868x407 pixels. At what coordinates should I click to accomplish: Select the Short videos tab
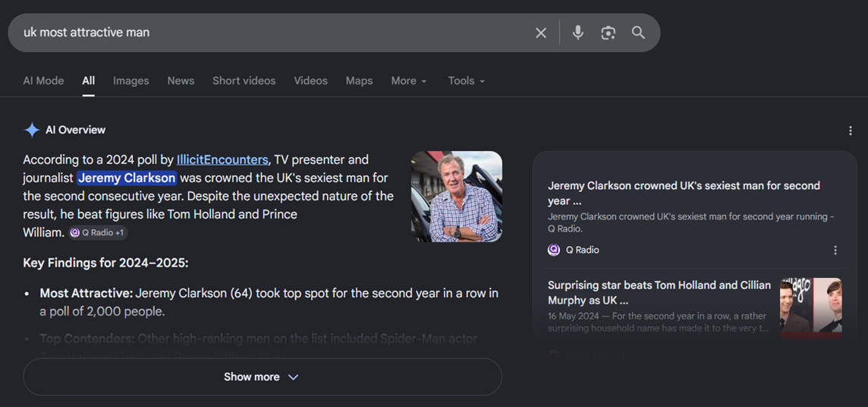click(x=244, y=80)
